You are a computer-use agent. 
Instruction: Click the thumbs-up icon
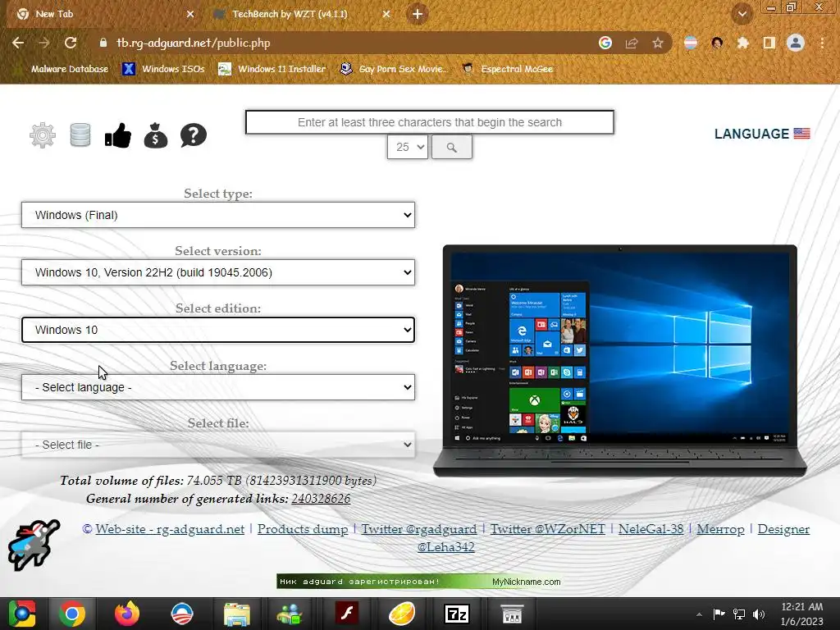tap(118, 135)
